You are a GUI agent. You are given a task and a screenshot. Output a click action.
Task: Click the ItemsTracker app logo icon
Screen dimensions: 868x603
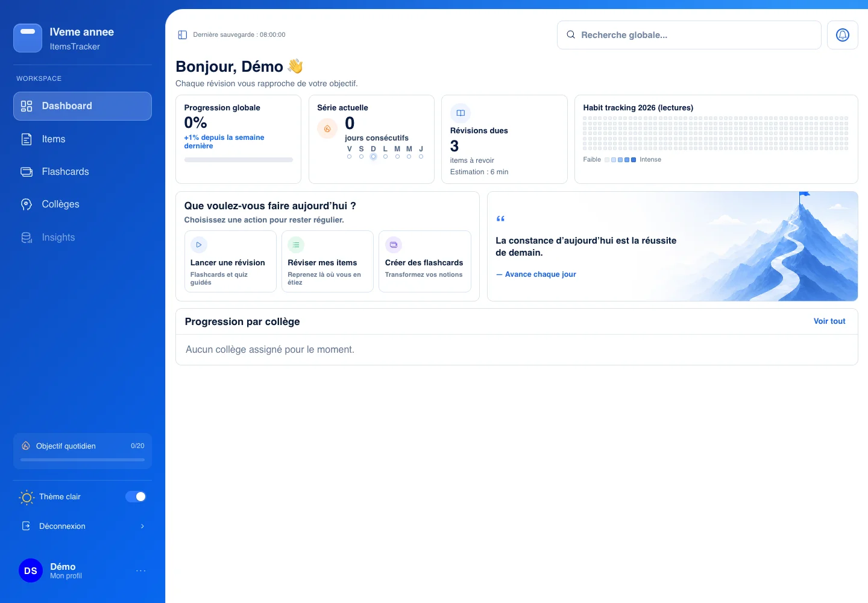pos(28,38)
